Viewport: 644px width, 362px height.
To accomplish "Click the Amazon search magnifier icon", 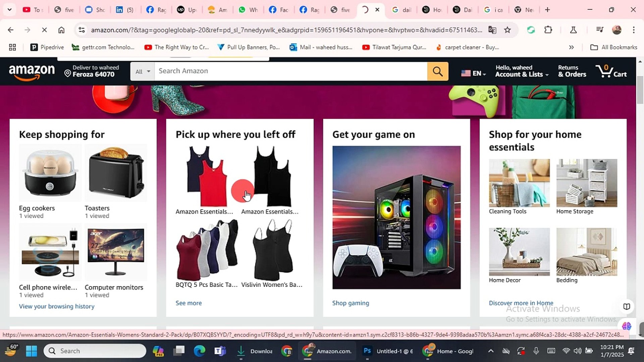I will (437, 71).
